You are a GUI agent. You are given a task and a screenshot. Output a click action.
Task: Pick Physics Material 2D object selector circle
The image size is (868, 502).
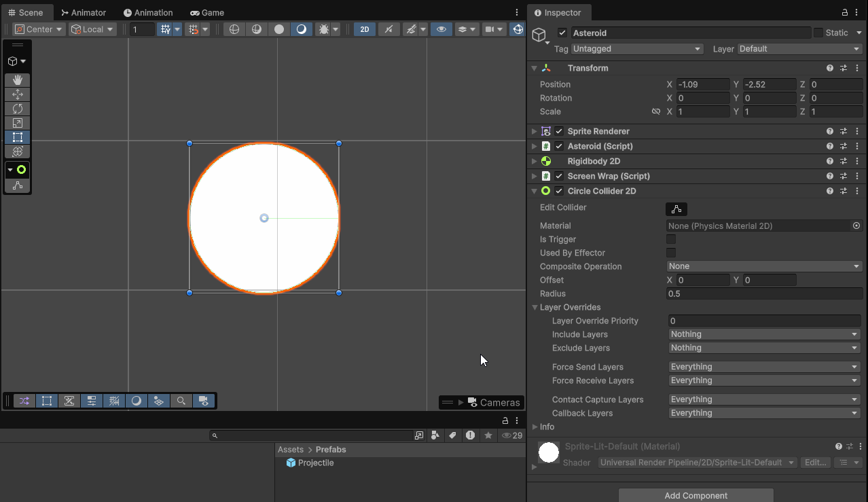pos(856,226)
